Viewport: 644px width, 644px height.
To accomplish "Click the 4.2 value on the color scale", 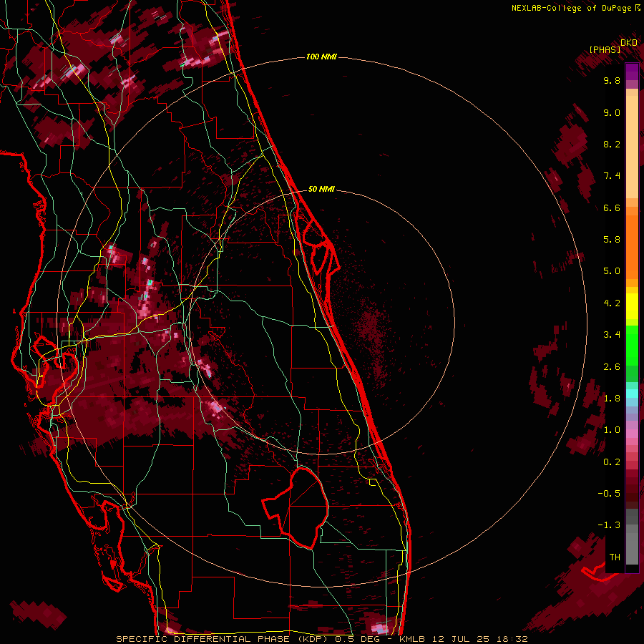I will pyautogui.click(x=612, y=303).
